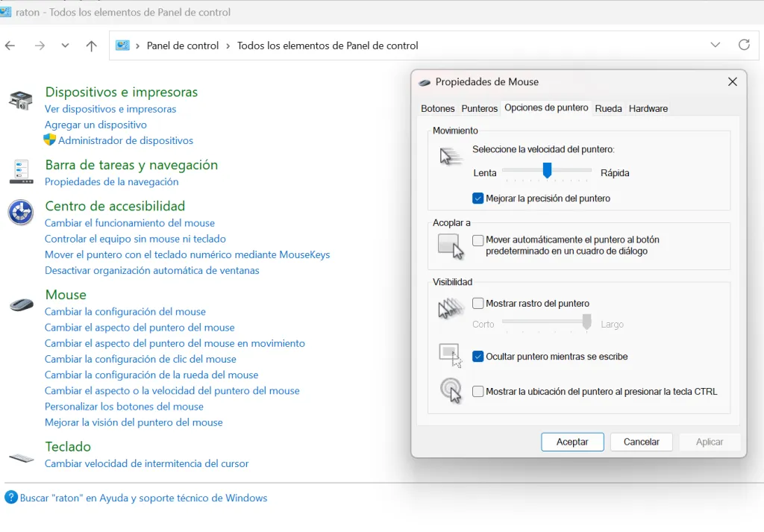
Task: Click Personalizar los botones del mouse
Action: [125, 407]
